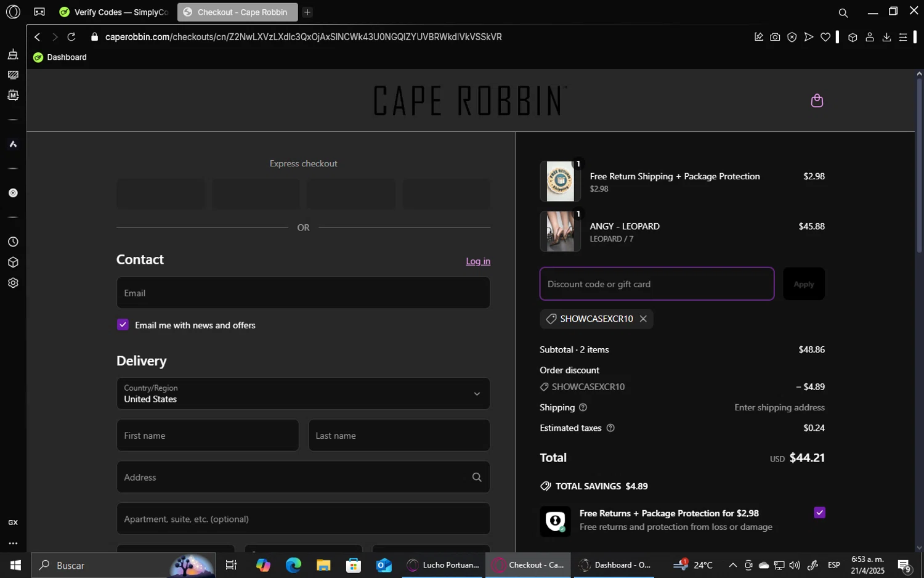Viewport: 924px width, 578px height.
Task: Take a snapshot with camera icon
Action: 775,37
